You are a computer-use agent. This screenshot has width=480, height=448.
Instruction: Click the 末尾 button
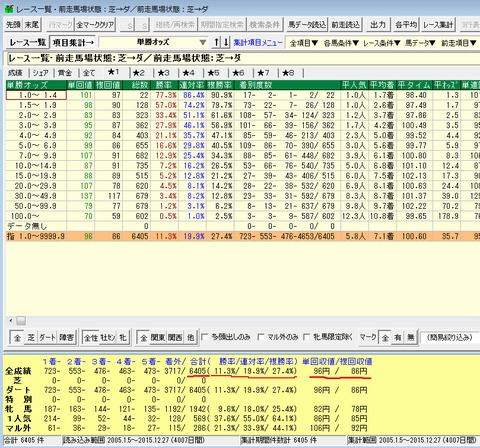click(x=32, y=25)
